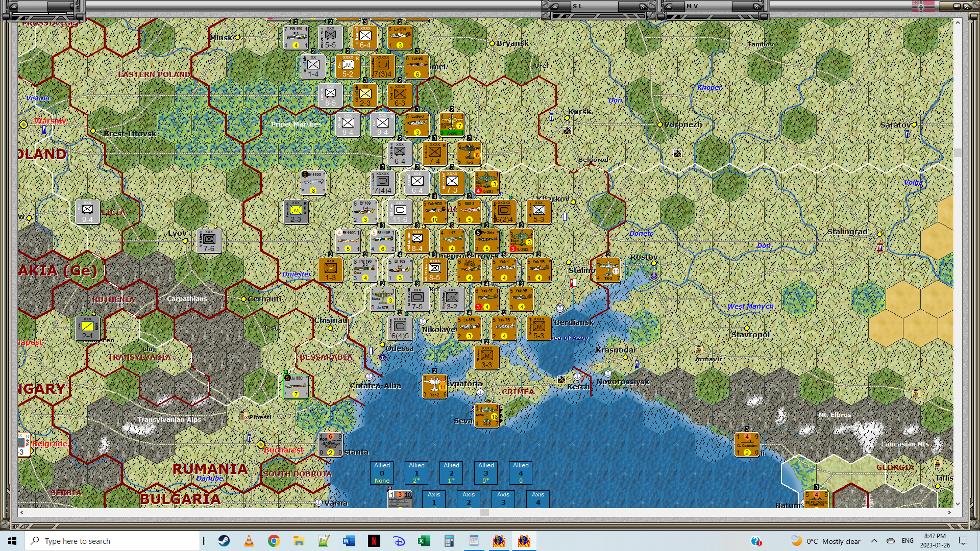The image size is (980, 551).
Task: Select the German 7-6 counter near Lvov
Action: tap(209, 241)
